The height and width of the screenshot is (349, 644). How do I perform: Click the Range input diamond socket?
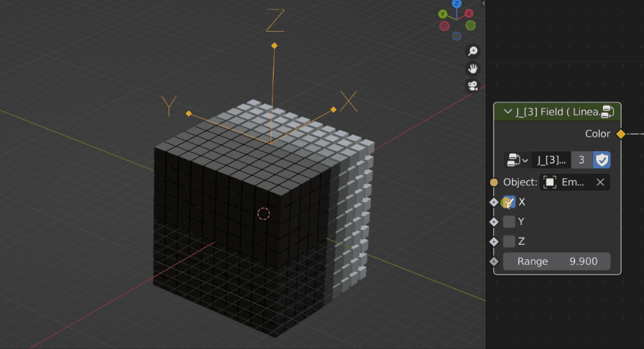pyautogui.click(x=494, y=262)
